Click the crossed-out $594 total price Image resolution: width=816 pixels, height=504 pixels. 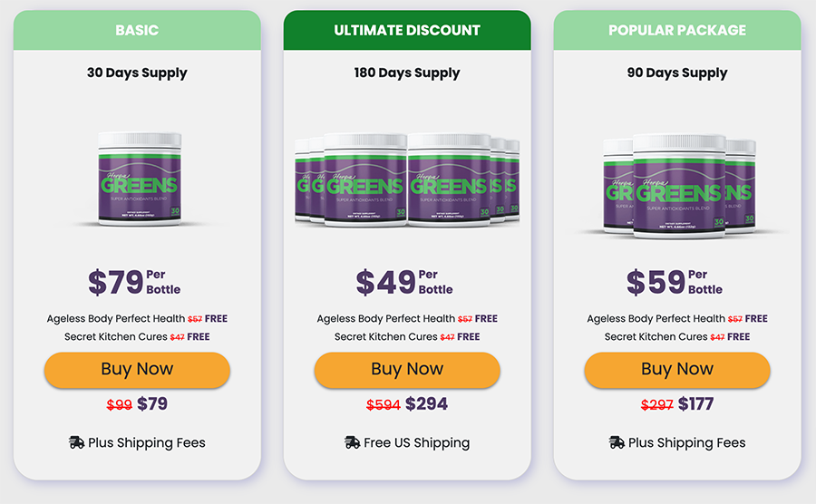(383, 404)
